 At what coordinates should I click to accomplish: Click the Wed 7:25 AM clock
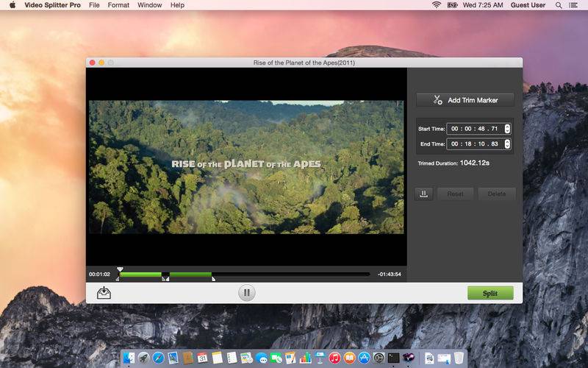[483, 5]
